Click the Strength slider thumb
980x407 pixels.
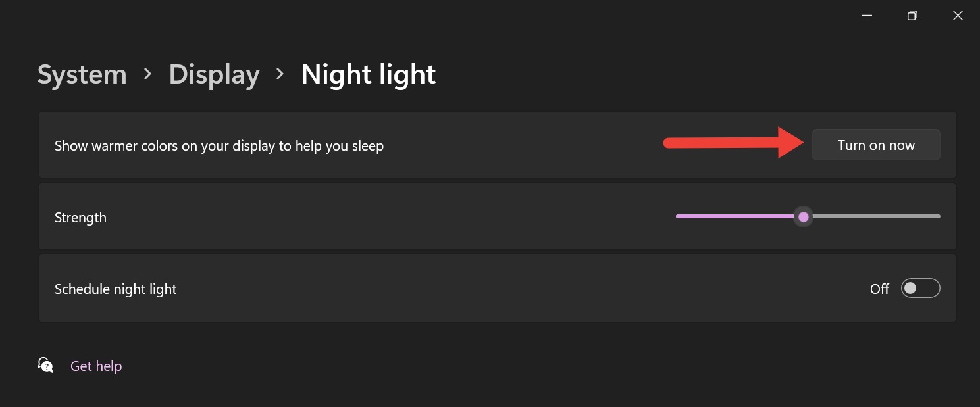tap(803, 216)
